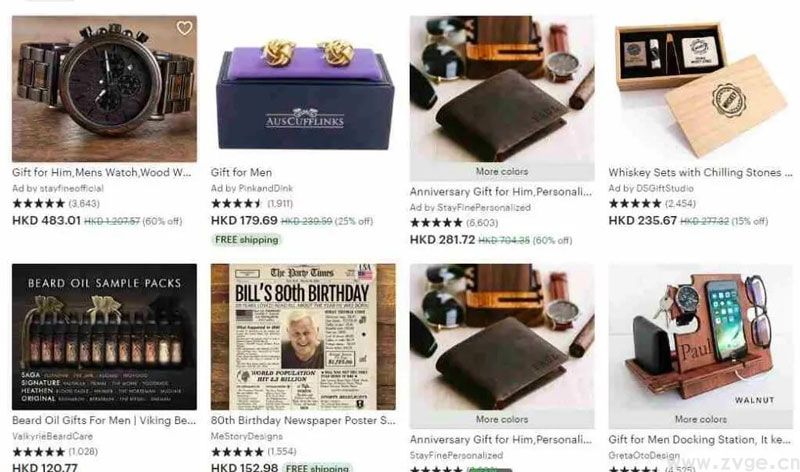Screen dimensions: 800x472
Task: Open the Whiskey Sets product image
Action: (701, 89)
